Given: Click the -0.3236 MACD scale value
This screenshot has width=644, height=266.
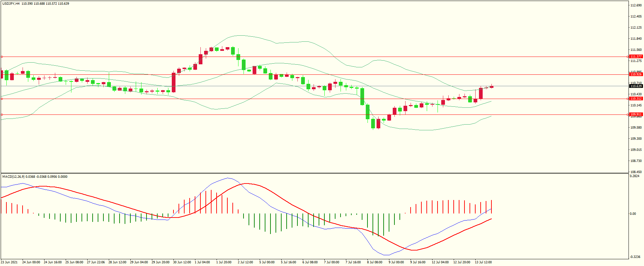Looking at the screenshot, I should pos(635,257).
